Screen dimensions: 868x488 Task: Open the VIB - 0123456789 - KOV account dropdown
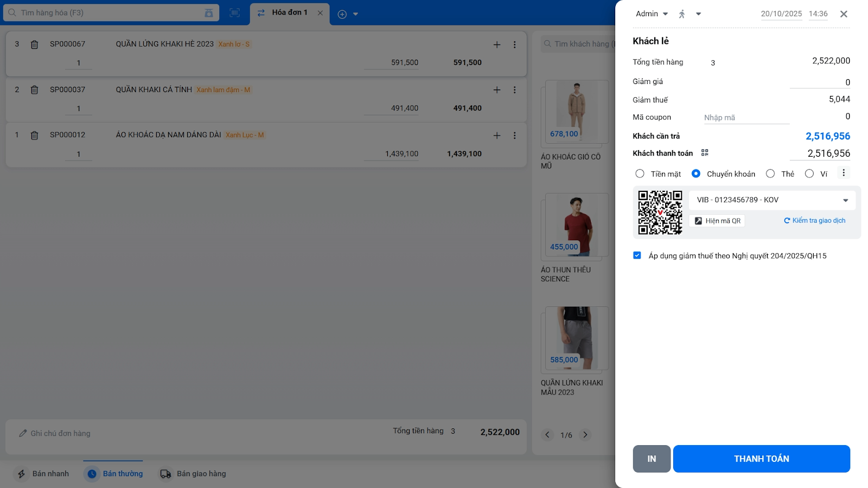(772, 200)
